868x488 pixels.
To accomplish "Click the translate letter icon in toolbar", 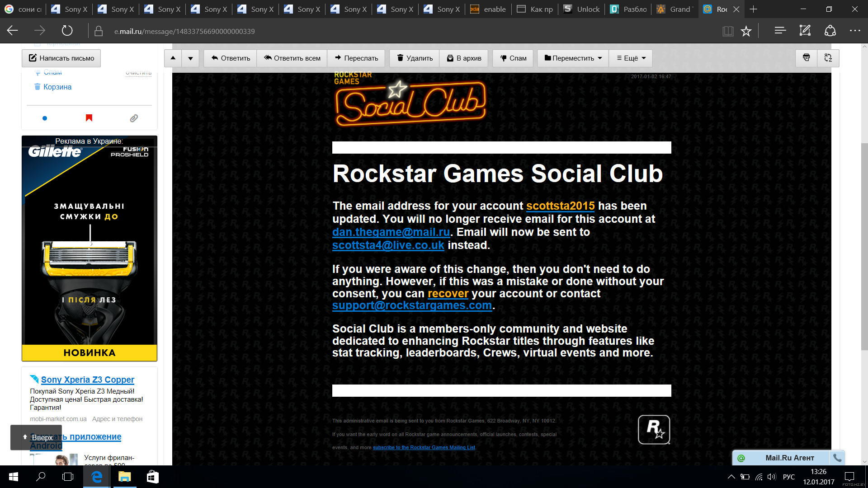I will point(828,58).
